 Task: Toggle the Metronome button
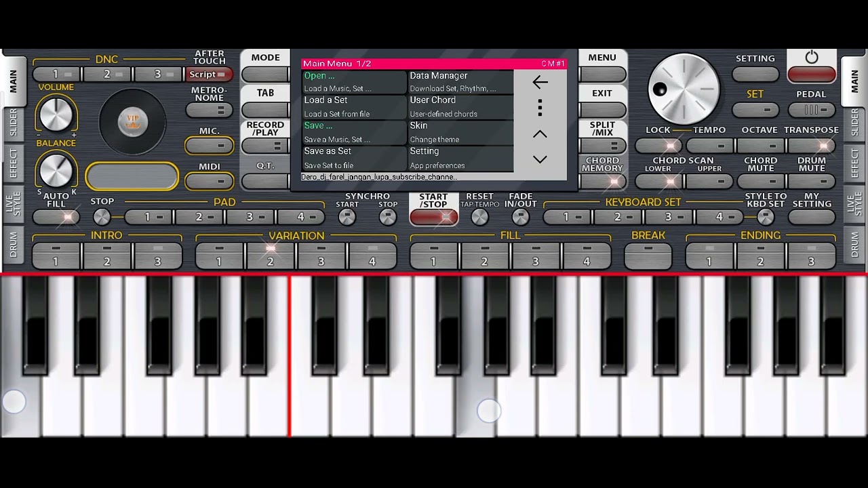click(210, 110)
